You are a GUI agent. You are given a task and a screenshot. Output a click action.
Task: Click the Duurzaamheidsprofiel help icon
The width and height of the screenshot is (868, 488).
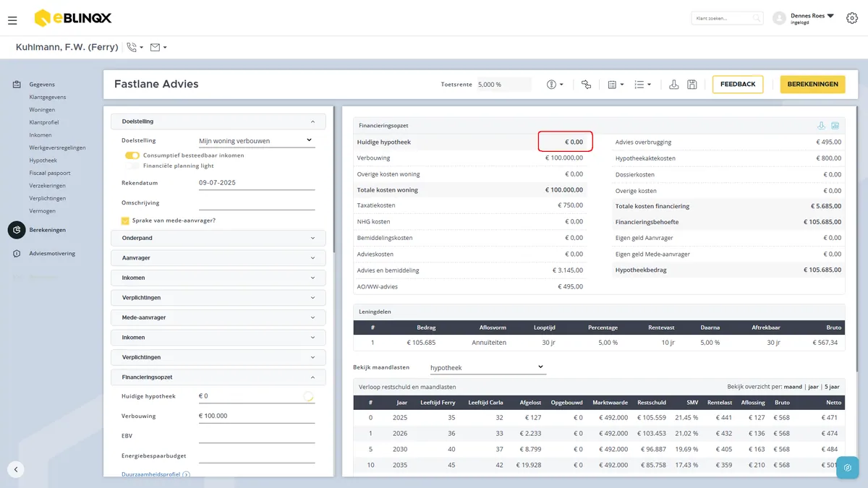[186, 475]
